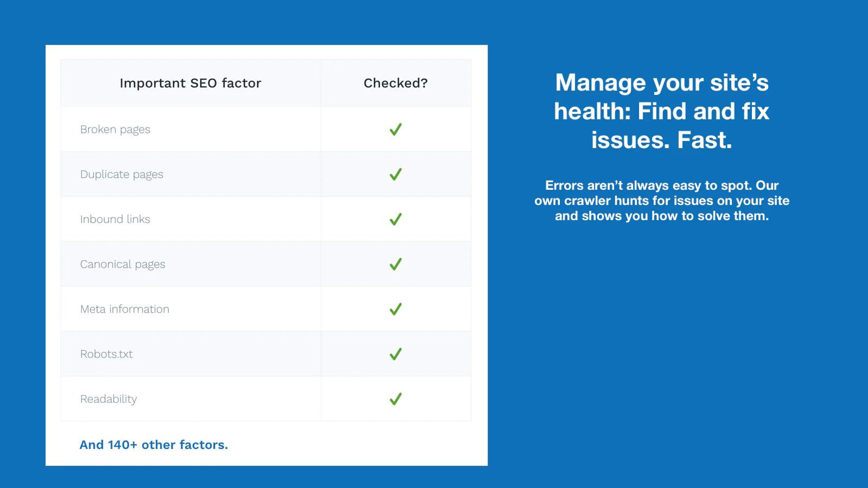Viewport: 868px width, 488px height.
Task: Click the green checkmark for Canonical pages
Action: tap(395, 265)
